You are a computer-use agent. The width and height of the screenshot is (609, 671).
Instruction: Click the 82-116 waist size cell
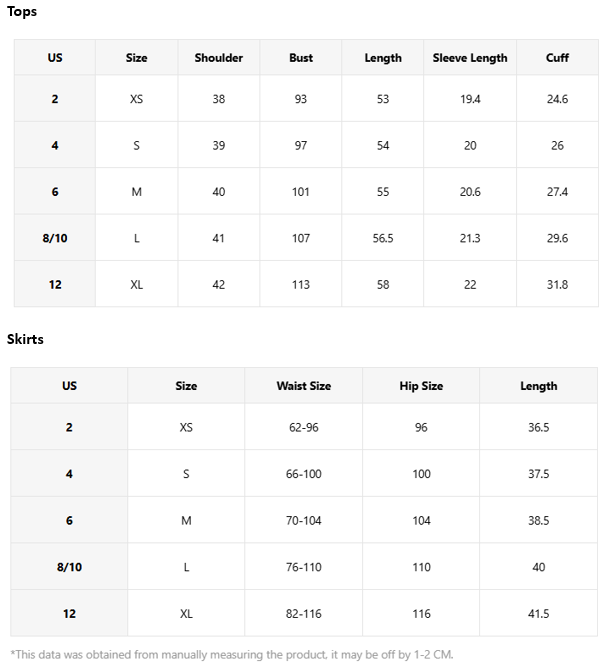click(303, 613)
